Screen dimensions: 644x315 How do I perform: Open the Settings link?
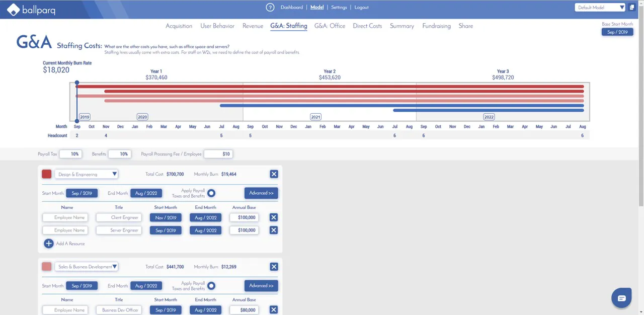[x=339, y=8]
